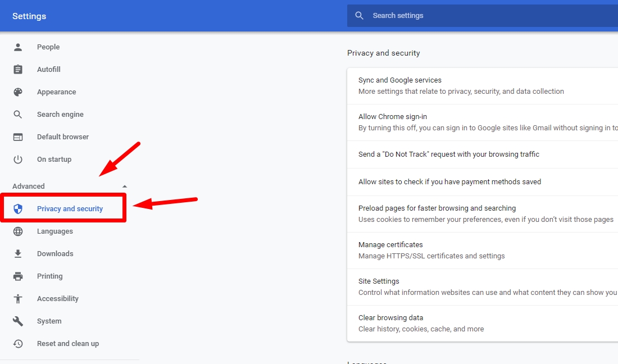Open People settings section
The height and width of the screenshot is (364, 618).
coord(48,47)
